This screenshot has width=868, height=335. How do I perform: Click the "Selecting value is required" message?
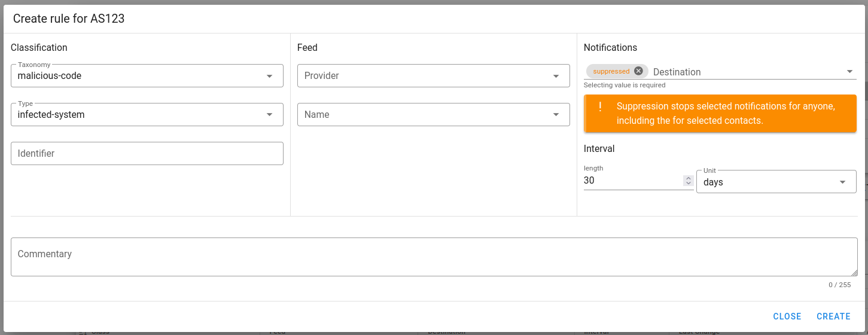[x=625, y=85]
